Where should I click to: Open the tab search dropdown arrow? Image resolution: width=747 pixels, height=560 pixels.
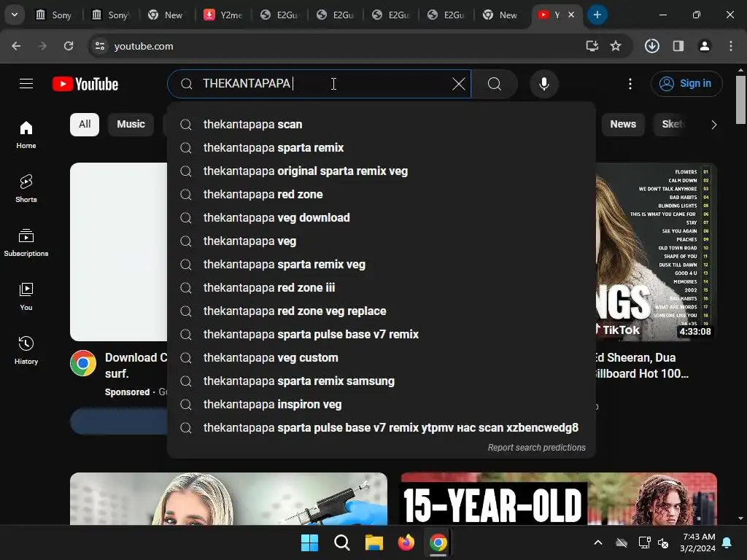pos(15,15)
